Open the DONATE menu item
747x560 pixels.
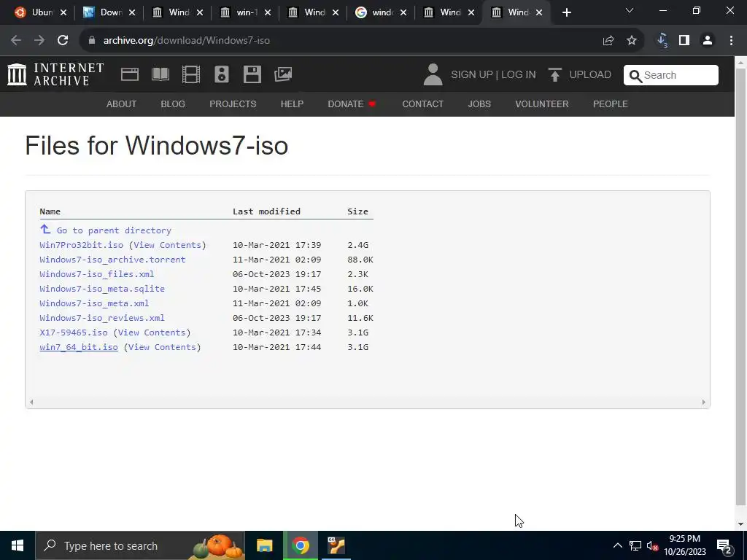pos(352,104)
